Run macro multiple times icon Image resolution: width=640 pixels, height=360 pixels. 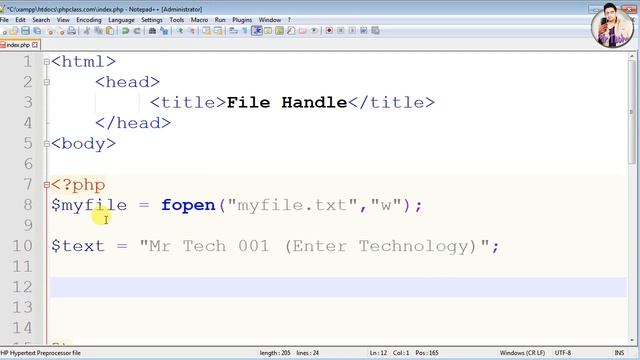tap(363, 31)
